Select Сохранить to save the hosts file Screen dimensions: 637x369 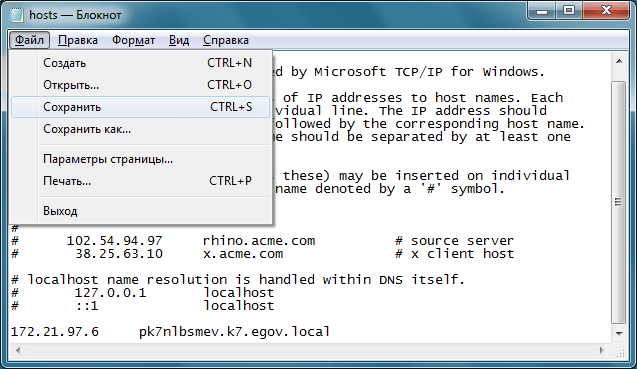pos(140,107)
